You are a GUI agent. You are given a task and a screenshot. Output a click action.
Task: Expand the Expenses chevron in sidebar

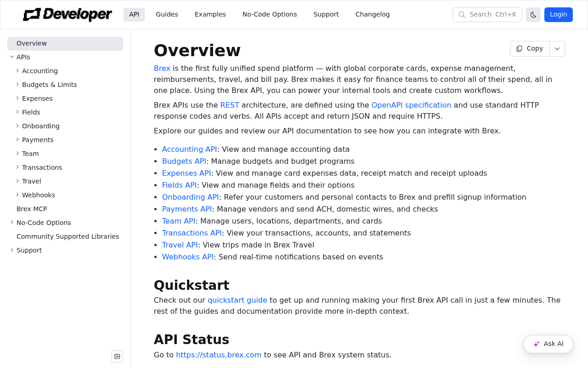tap(17, 98)
